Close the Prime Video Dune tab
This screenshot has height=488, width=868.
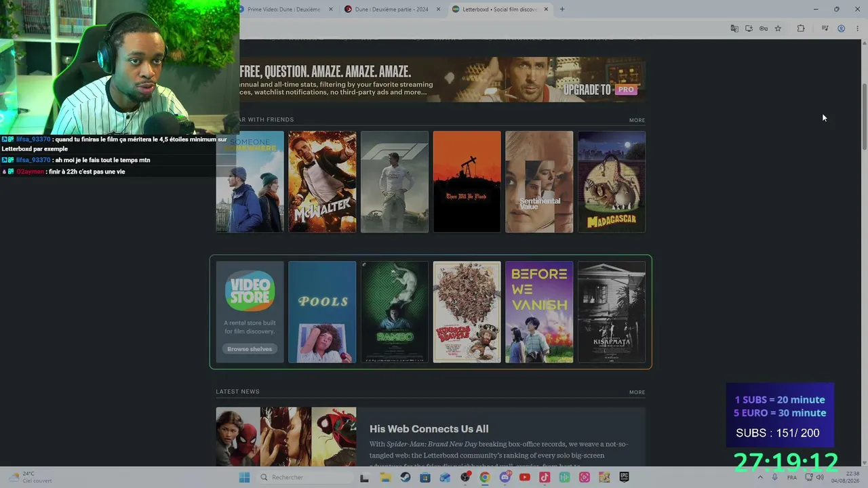[x=331, y=9]
